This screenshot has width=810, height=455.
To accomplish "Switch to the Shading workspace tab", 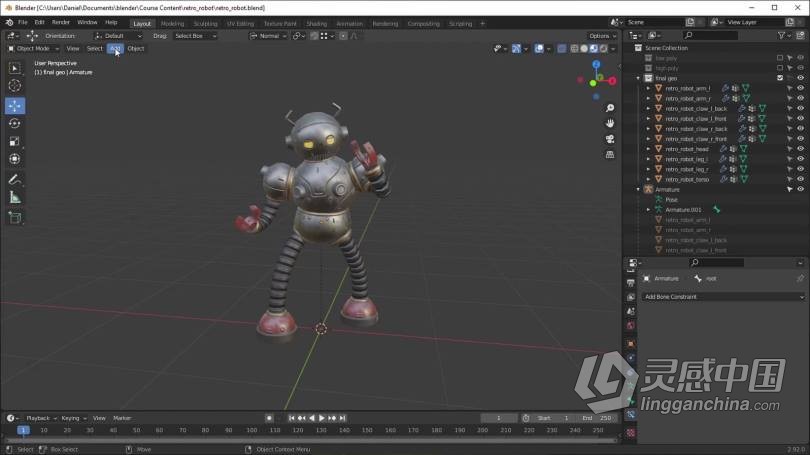I will (316, 24).
